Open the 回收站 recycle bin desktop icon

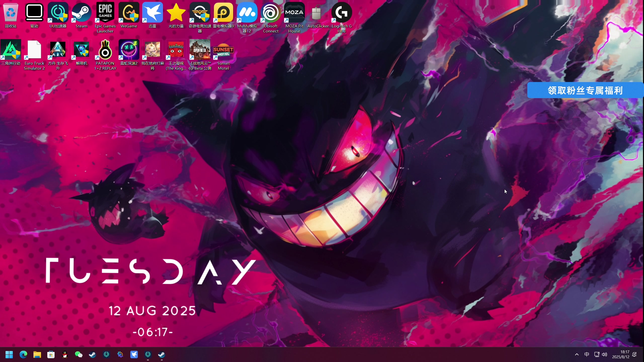(11, 16)
